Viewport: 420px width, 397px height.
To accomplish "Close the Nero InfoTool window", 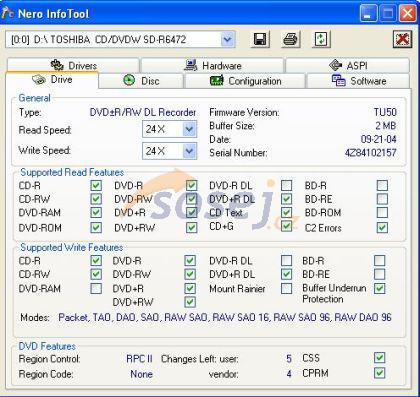I will pos(408,14).
